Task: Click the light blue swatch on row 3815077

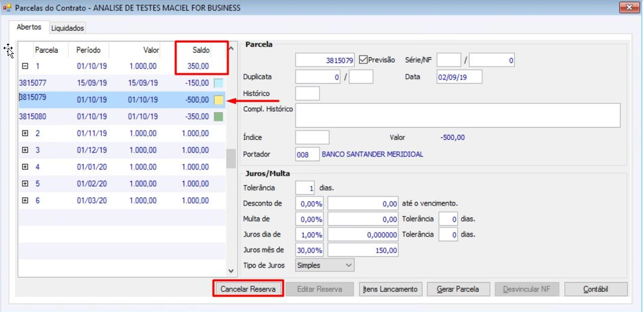Action: 219,83
